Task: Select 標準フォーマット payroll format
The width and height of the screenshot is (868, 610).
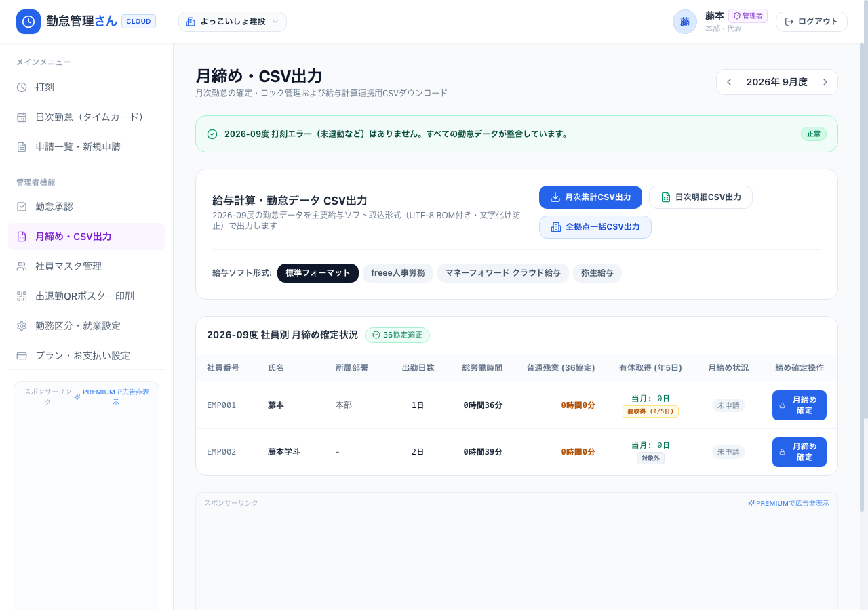Action: click(x=318, y=273)
